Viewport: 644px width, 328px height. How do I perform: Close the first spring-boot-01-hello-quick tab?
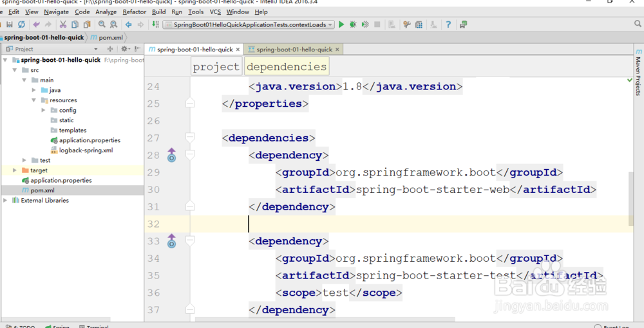tap(238, 49)
